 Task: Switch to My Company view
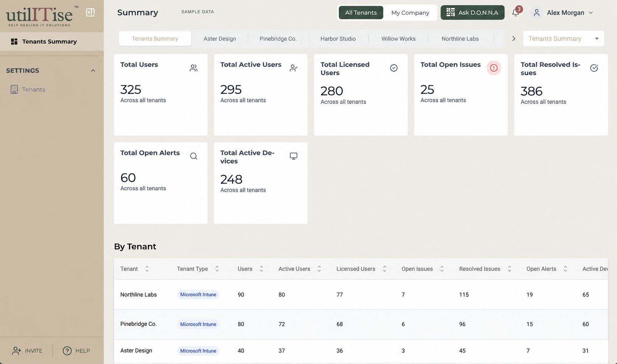point(410,12)
